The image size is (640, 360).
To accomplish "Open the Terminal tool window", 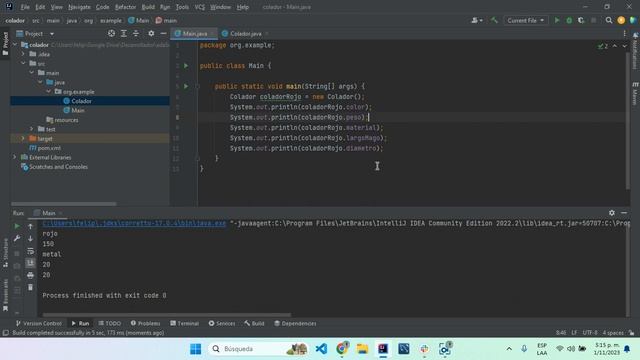I will click(x=184, y=323).
